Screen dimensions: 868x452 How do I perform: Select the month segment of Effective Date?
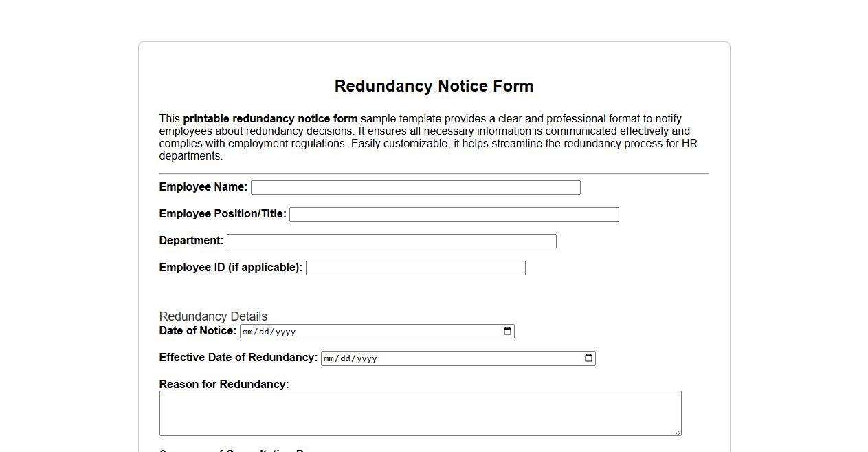tap(329, 358)
